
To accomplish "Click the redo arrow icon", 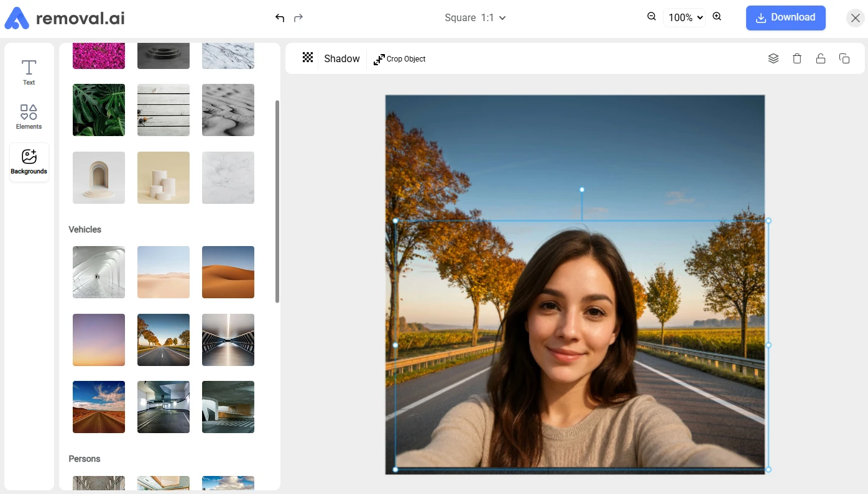I will [298, 18].
